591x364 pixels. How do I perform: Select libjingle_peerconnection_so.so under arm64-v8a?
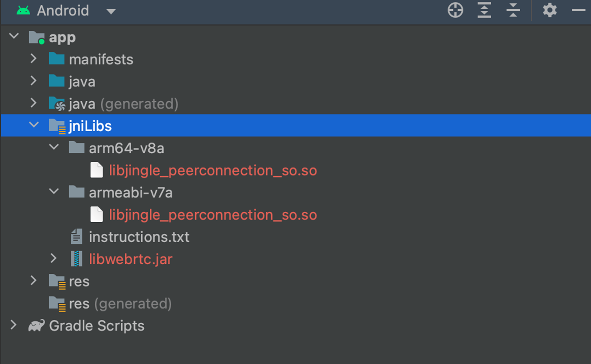click(213, 170)
